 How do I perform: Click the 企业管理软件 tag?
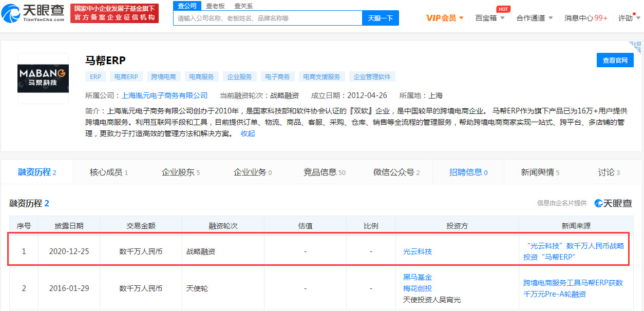click(x=372, y=76)
